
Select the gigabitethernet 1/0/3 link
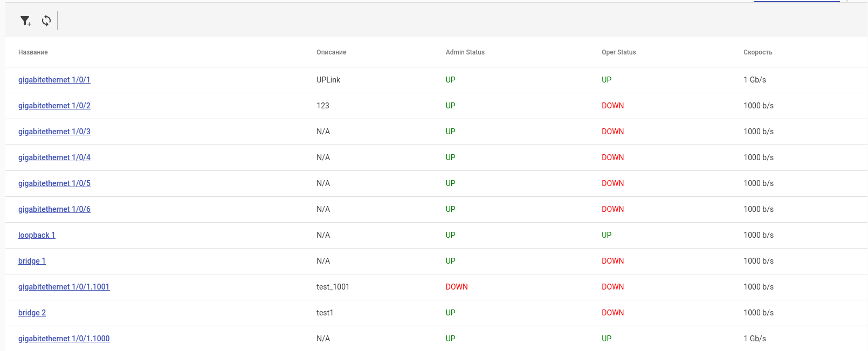[x=54, y=132]
